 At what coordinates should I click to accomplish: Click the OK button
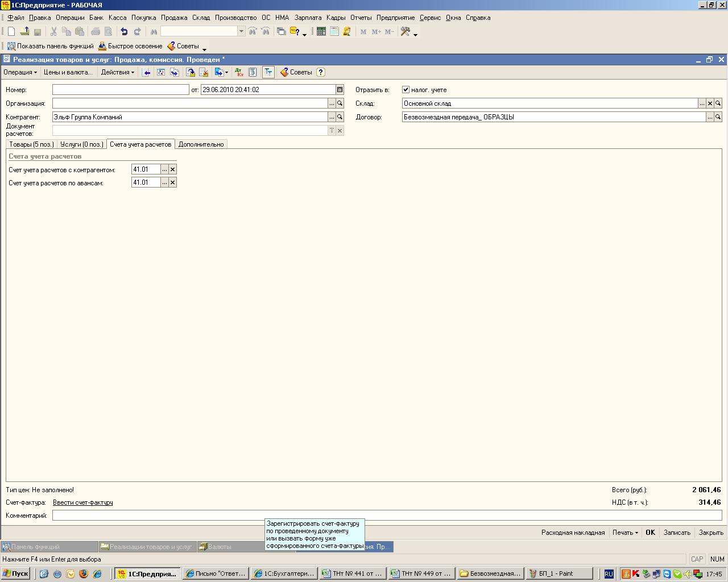pyautogui.click(x=650, y=533)
